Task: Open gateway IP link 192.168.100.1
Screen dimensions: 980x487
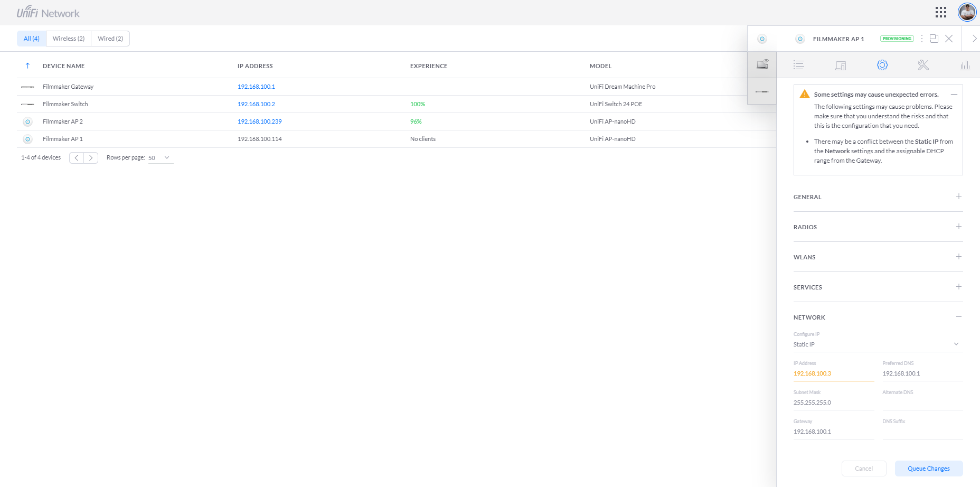Action: point(256,87)
